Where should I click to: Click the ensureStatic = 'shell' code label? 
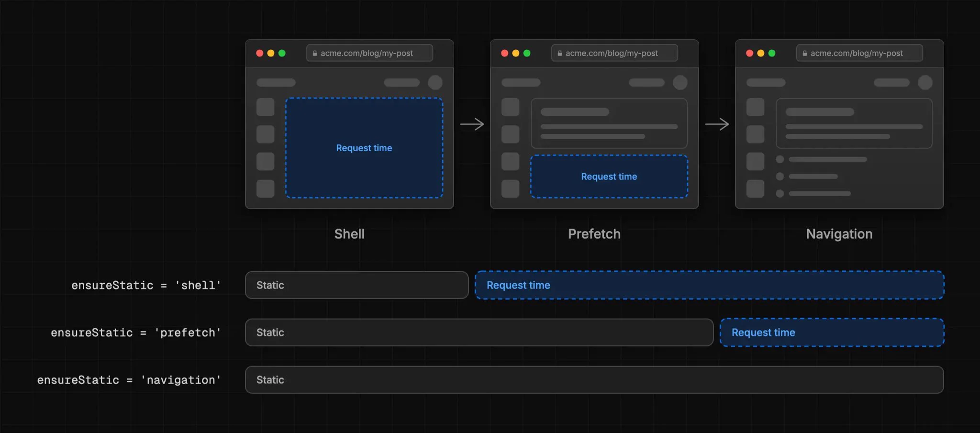[146, 285]
